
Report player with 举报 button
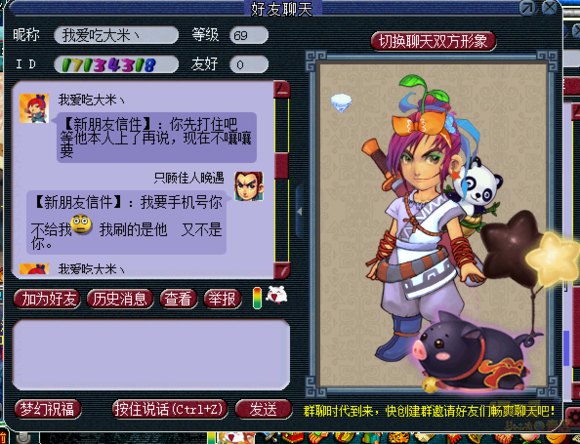(222, 299)
